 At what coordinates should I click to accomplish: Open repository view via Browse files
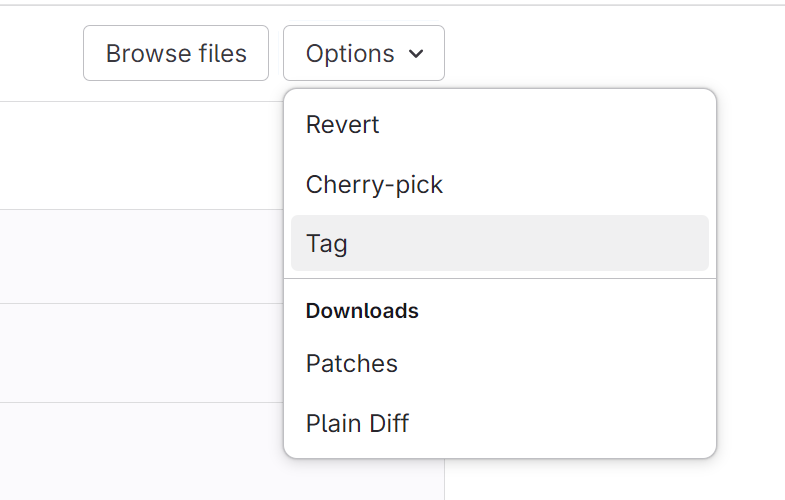tap(176, 53)
